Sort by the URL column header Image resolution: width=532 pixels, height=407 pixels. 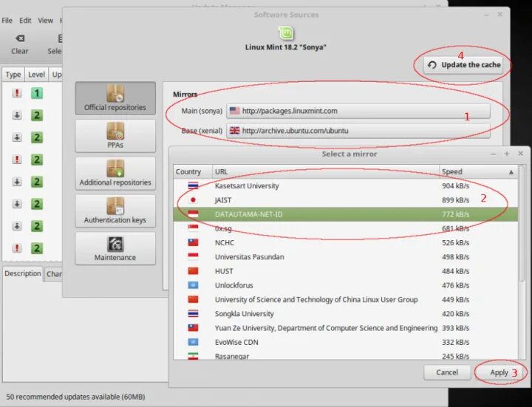[326, 171]
